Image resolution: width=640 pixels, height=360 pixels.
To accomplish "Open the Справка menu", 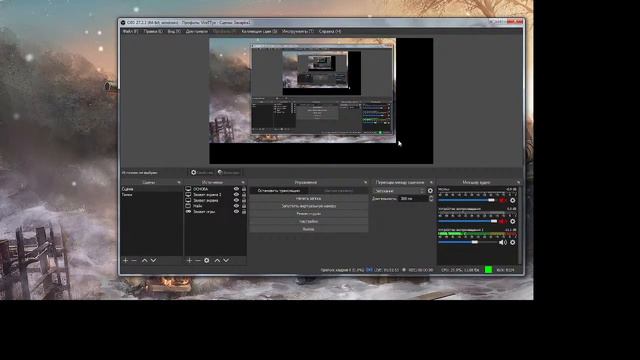I will [330, 31].
